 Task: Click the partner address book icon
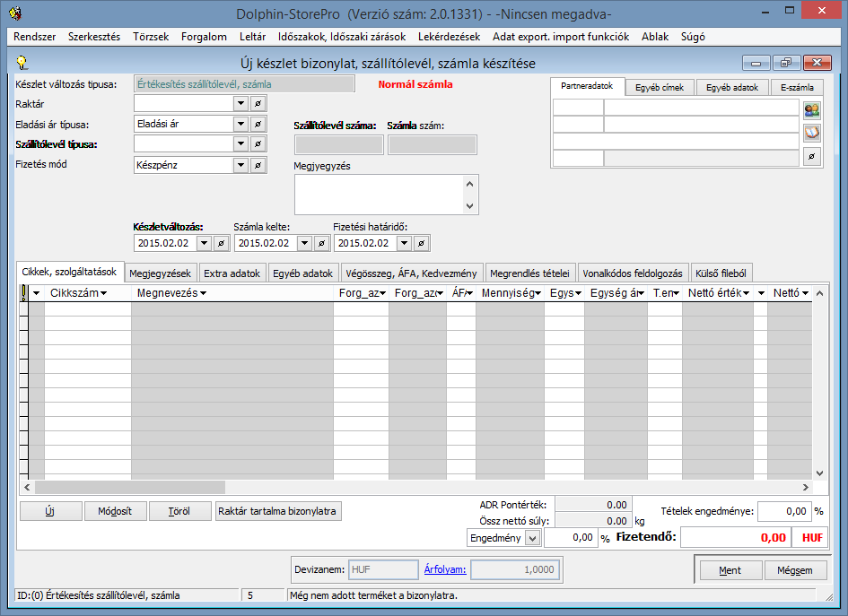point(812,134)
